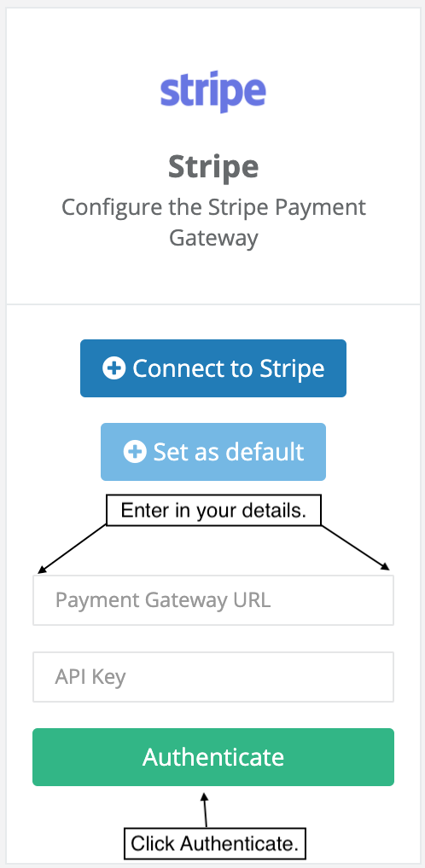This screenshot has width=425, height=868.
Task: Click the divider line below the header section
Action: tap(213, 304)
